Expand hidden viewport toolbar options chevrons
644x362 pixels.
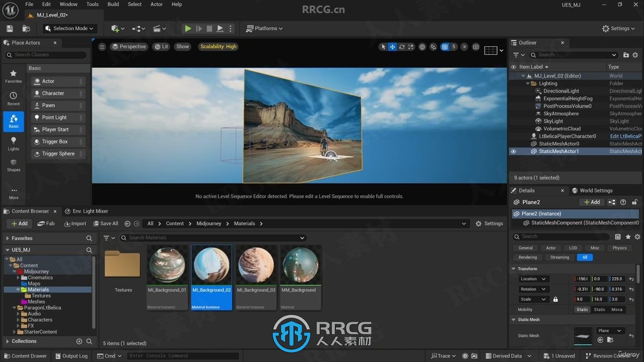pos(464,47)
